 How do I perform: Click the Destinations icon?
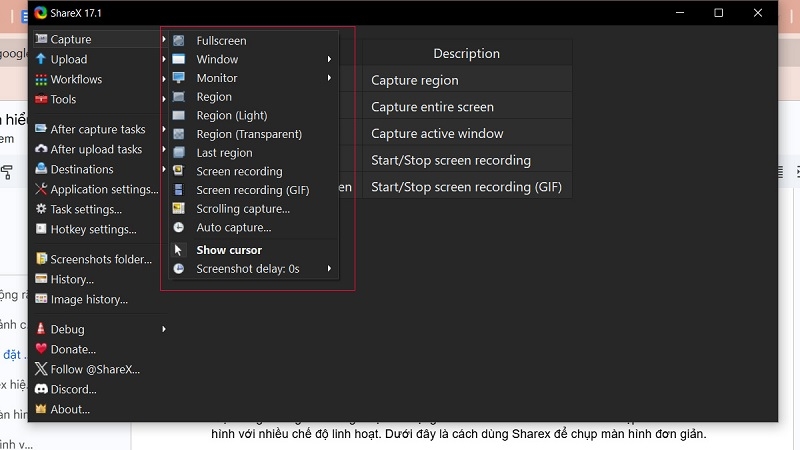coord(41,169)
